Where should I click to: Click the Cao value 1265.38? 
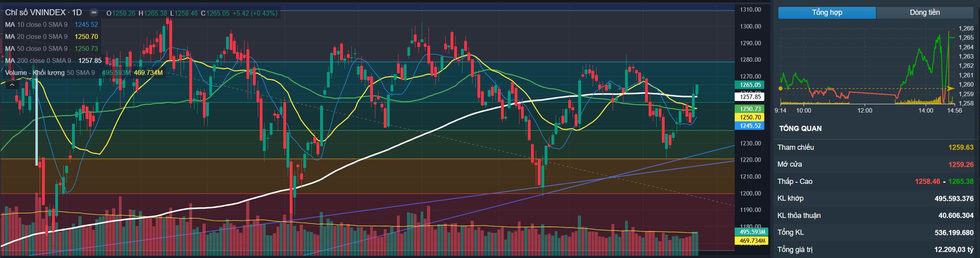961,181
